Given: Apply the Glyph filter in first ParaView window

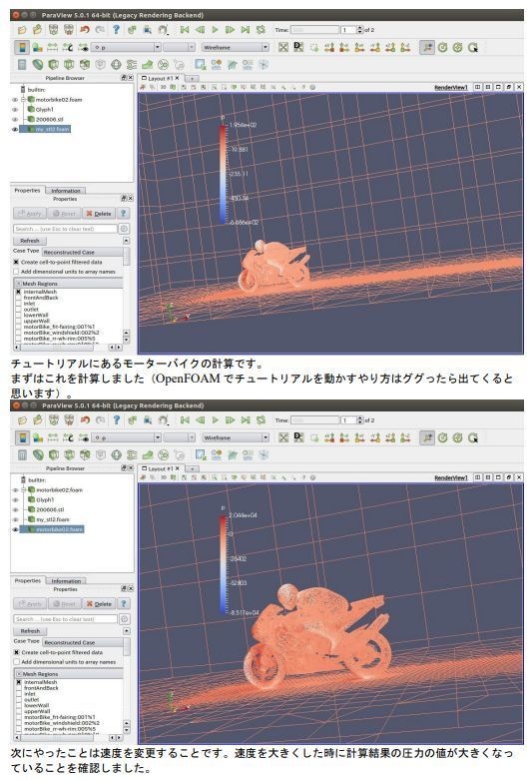Looking at the screenshot, I should pyautogui.click(x=116, y=65).
